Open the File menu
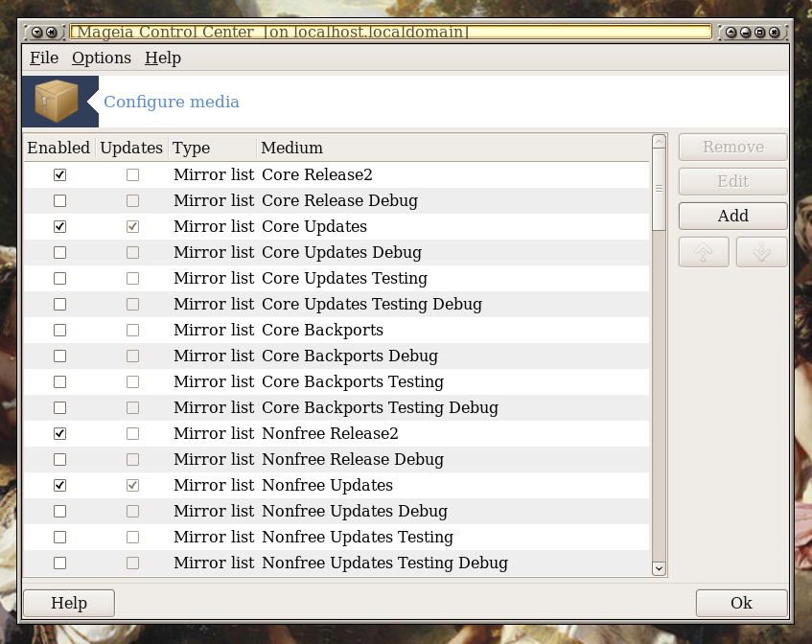812x644 pixels. point(44,58)
